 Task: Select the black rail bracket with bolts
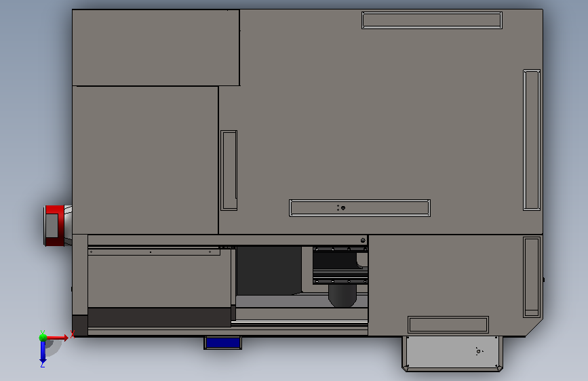340,265
